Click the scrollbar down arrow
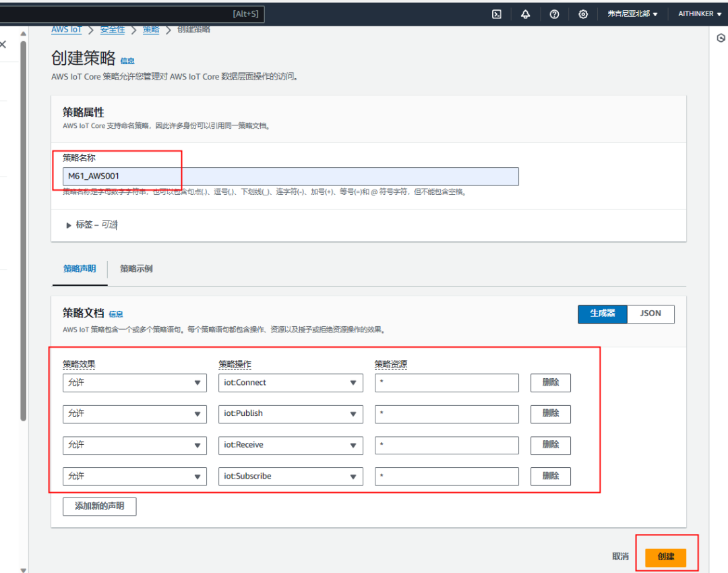 pos(23,570)
